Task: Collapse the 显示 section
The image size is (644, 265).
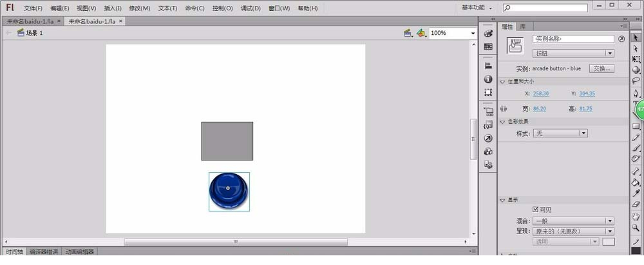Action: point(502,200)
